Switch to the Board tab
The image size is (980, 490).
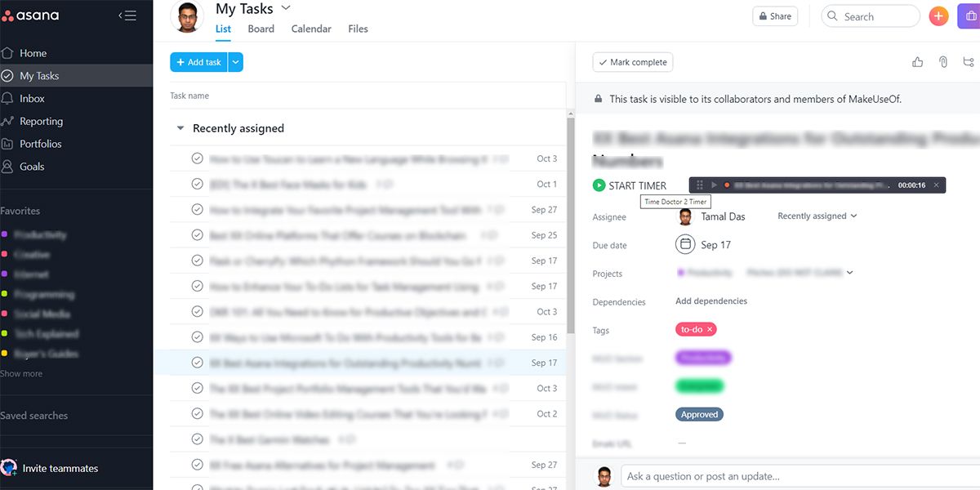coord(261,29)
